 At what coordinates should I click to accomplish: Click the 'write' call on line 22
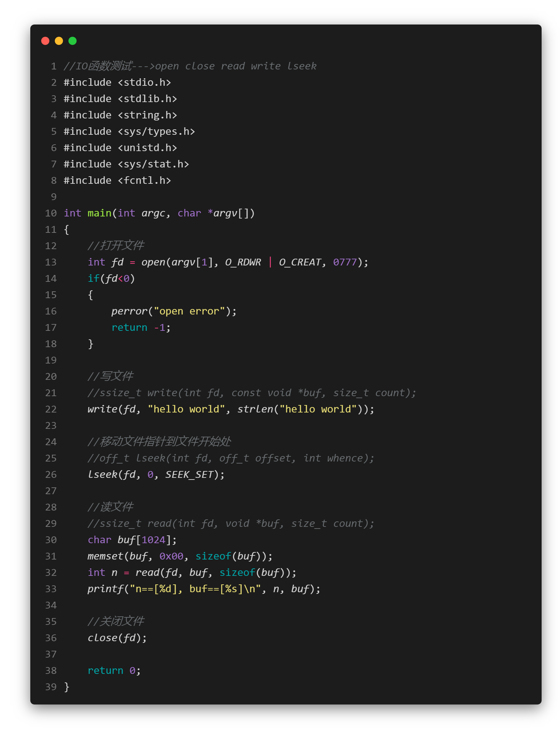(102, 409)
